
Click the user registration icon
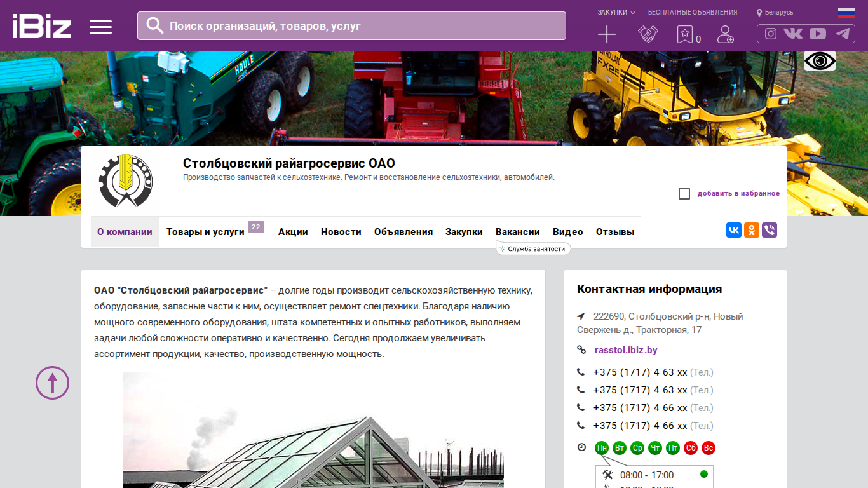(725, 34)
